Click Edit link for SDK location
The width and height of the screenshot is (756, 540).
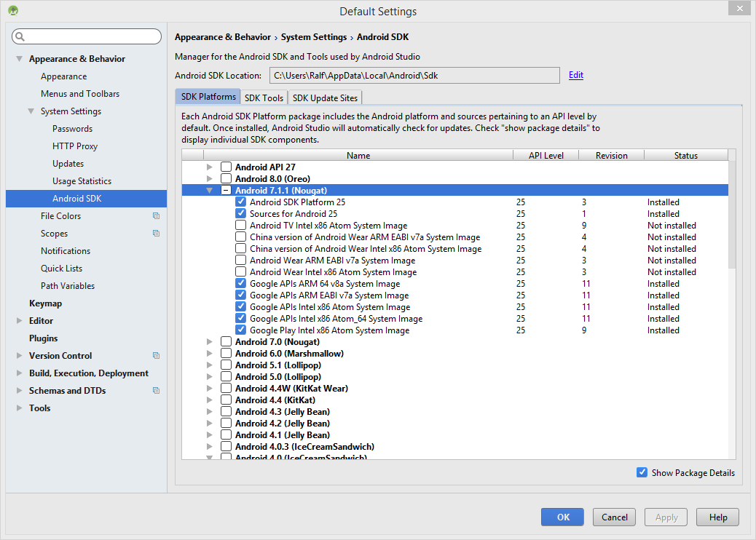coord(575,75)
